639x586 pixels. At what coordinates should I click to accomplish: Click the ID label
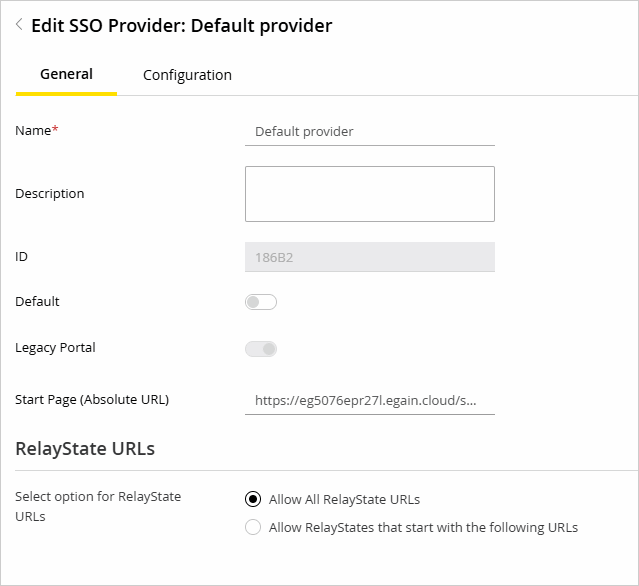21,257
